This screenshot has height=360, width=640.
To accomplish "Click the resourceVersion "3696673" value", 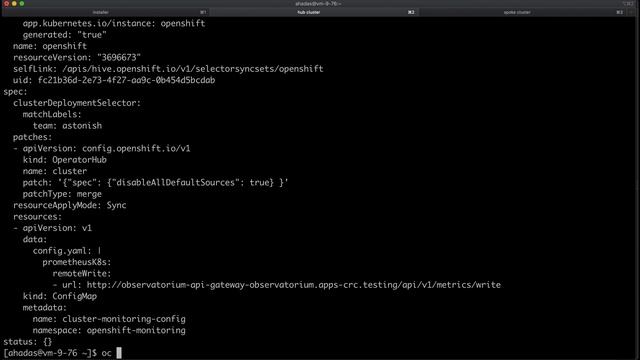I will pos(119,57).
